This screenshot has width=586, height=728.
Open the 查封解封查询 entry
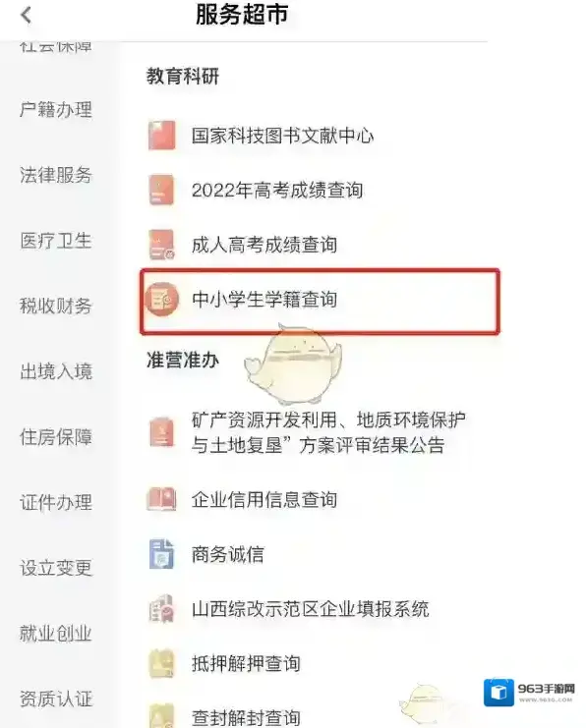[246, 717]
